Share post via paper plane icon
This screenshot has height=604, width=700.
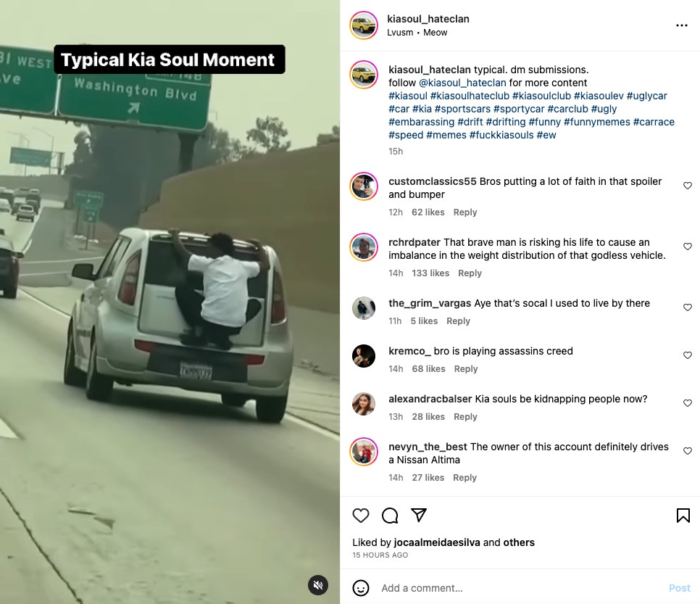pos(419,515)
